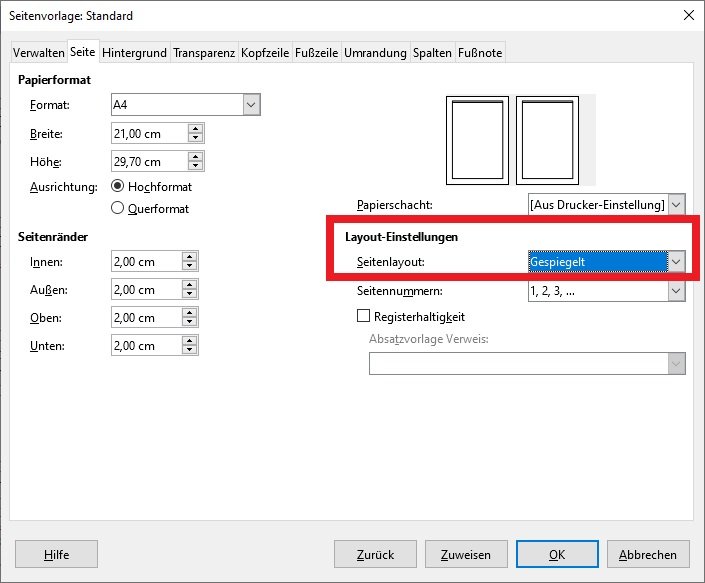The image size is (705, 583).
Task: Open the Seitennummern numbering dropdown
Action: point(676,291)
